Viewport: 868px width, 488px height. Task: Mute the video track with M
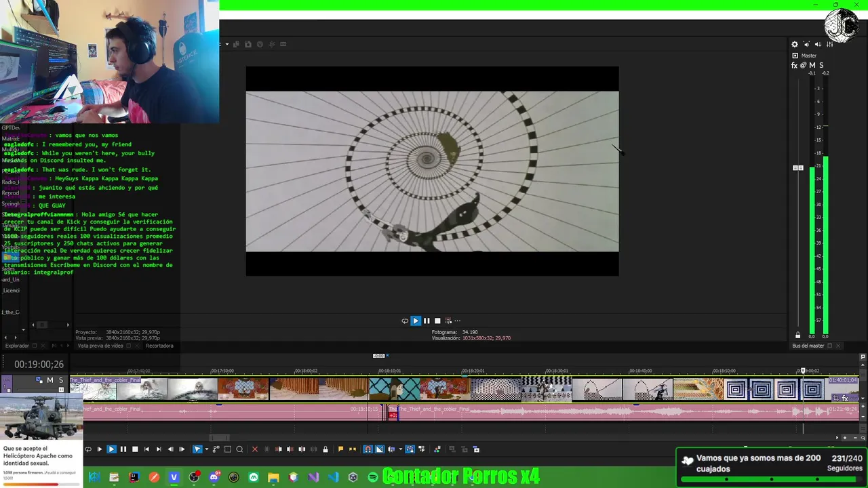point(50,380)
